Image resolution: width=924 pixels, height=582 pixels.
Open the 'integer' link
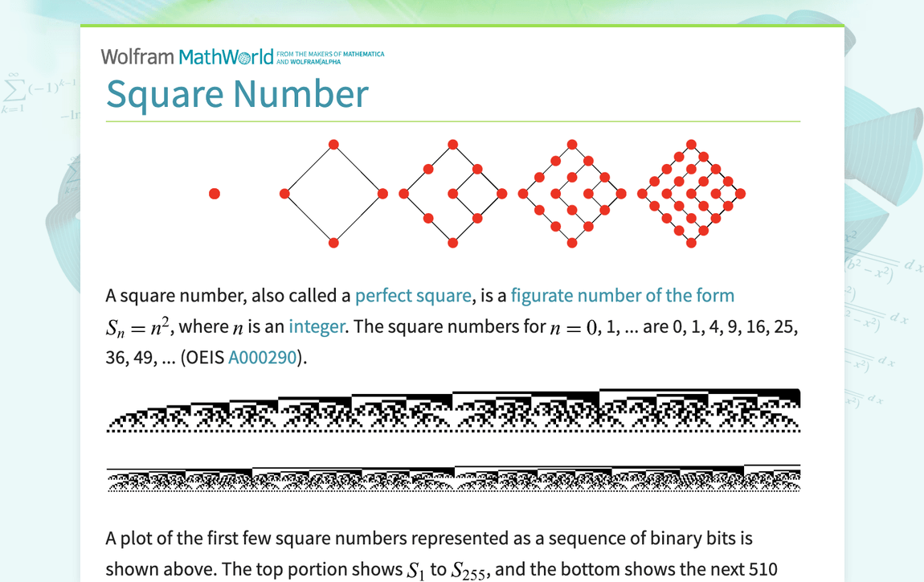pyautogui.click(x=317, y=326)
